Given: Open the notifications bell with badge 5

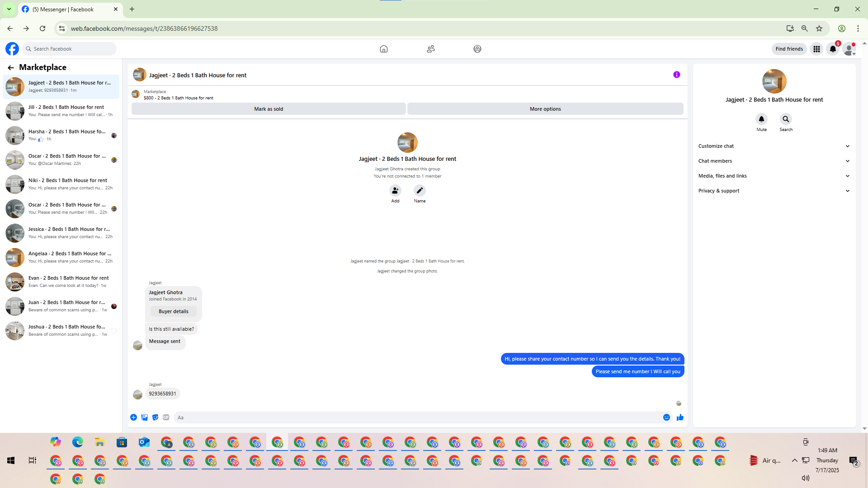Looking at the screenshot, I should click(833, 49).
